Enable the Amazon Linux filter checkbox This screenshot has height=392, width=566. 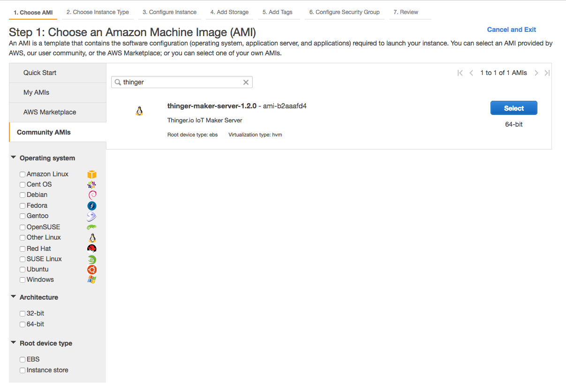(23, 174)
